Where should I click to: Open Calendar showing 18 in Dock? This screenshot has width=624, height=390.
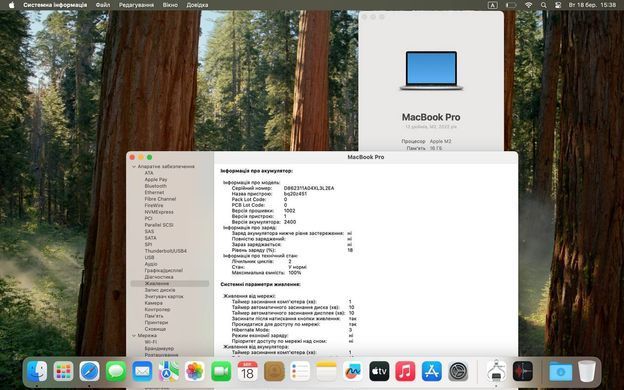point(248,372)
